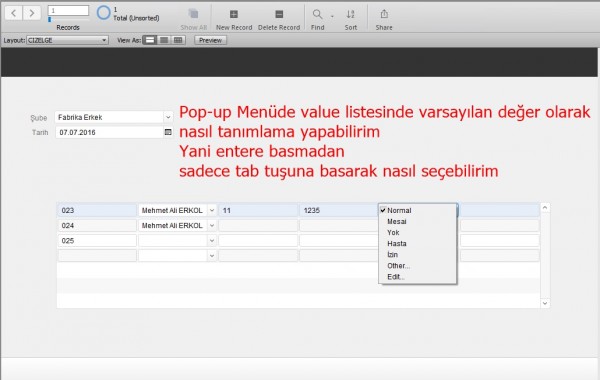Choose Other... in the pop-up menu
This screenshot has width=600, height=380.
417,266
